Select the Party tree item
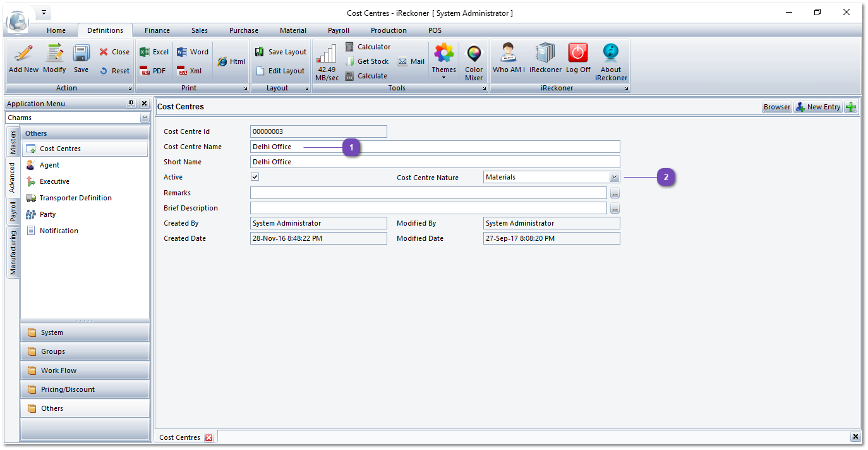Screen dimensions: 868x450 pyautogui.click(x=47, y=214)
